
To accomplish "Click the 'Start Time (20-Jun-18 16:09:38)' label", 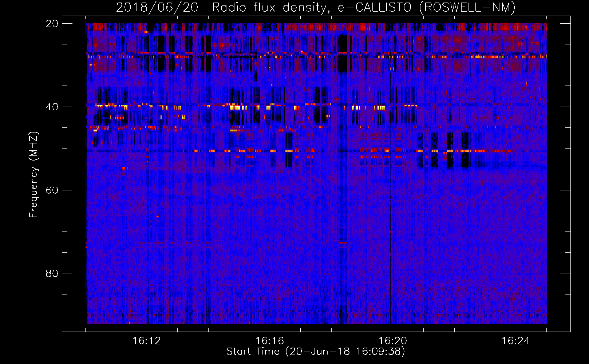I will pos(316,352).
